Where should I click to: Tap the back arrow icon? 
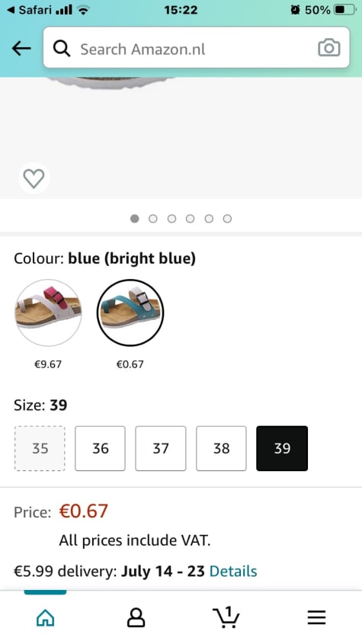pos(21,49)
